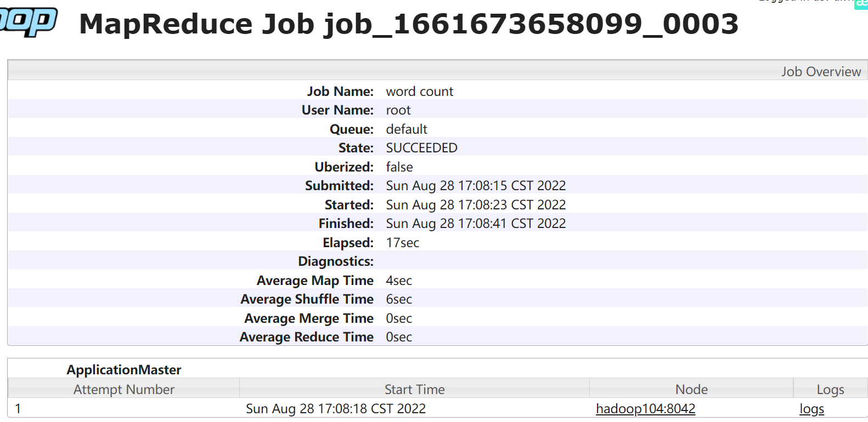Click the 'Elapsed:' label
The height and width of the screenshot is (422, 868).
coord(348,243)
